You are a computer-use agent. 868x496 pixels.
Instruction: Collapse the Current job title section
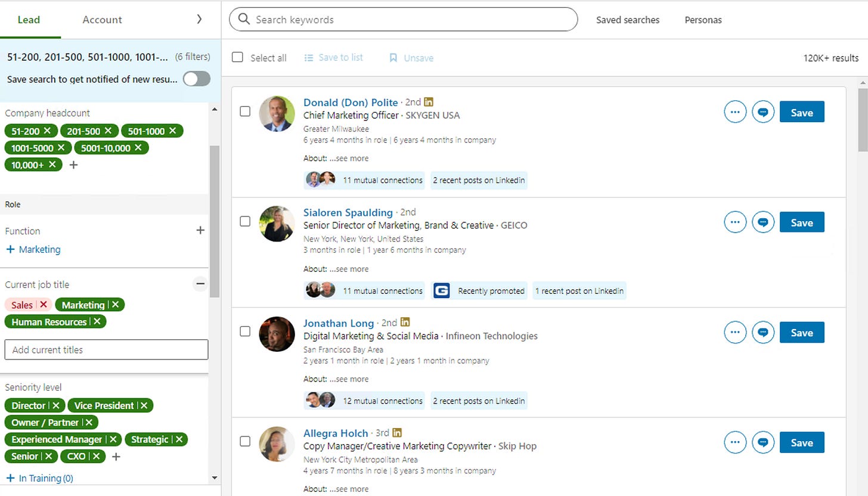(x=200, y=284)
